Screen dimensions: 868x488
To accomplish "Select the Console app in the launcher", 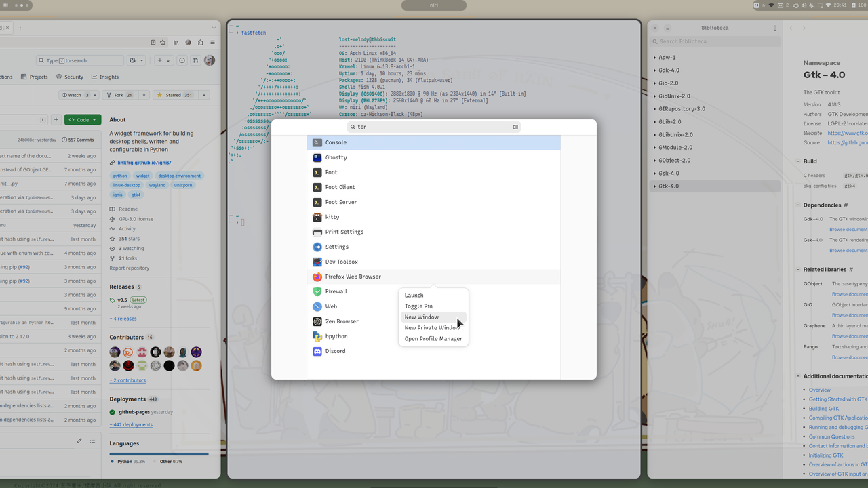I will point(336,142).
